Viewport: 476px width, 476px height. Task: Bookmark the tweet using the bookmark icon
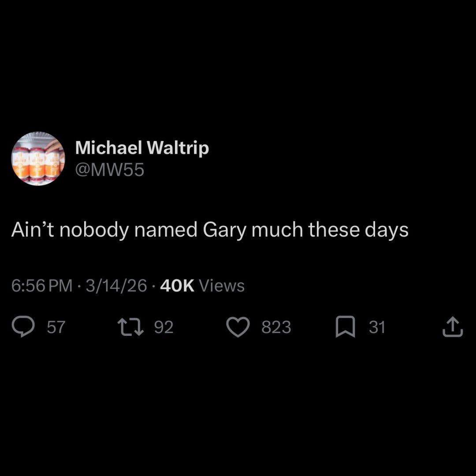[x=346, y=327]
